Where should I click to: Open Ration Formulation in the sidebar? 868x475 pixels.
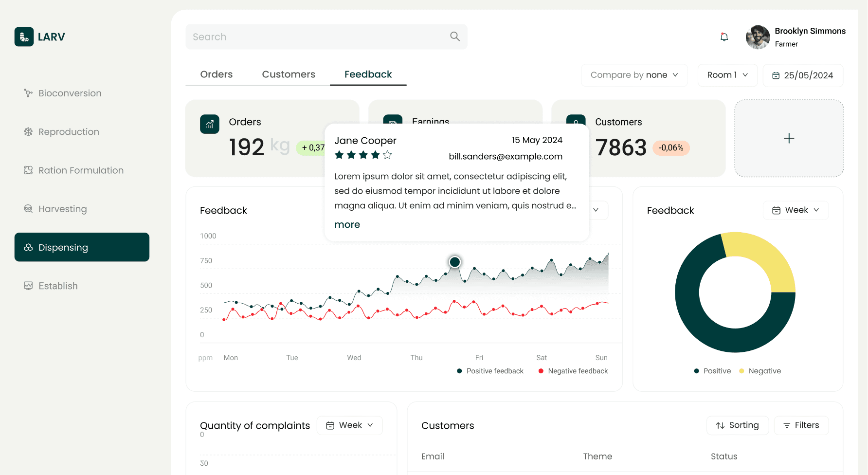81,170
